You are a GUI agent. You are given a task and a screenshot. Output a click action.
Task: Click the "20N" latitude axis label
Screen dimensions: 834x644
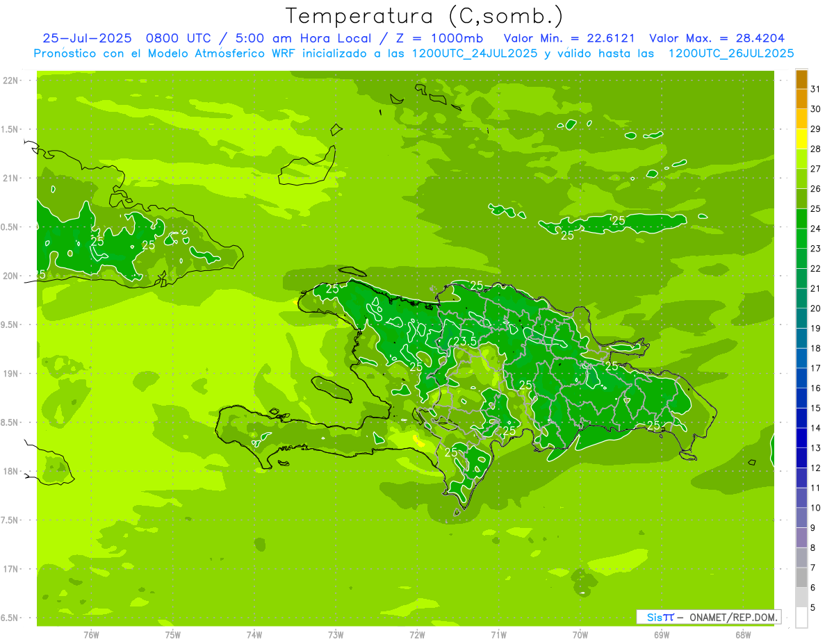[10, 276]
